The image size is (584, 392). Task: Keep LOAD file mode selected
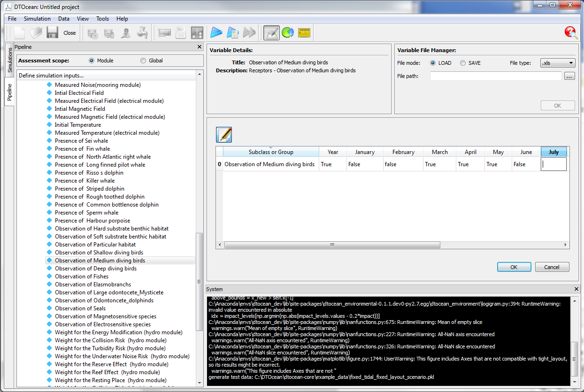click(x=433, y=62)
